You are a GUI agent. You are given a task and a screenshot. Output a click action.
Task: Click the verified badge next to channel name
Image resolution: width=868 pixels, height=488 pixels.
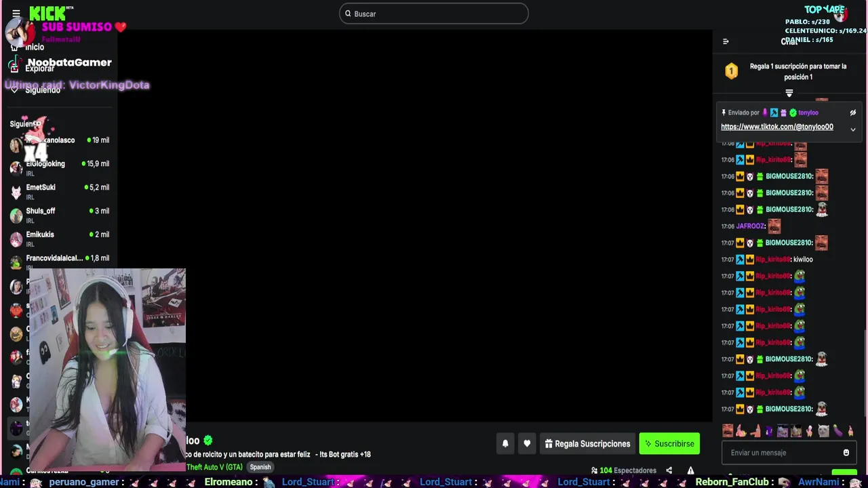[208, 441]
